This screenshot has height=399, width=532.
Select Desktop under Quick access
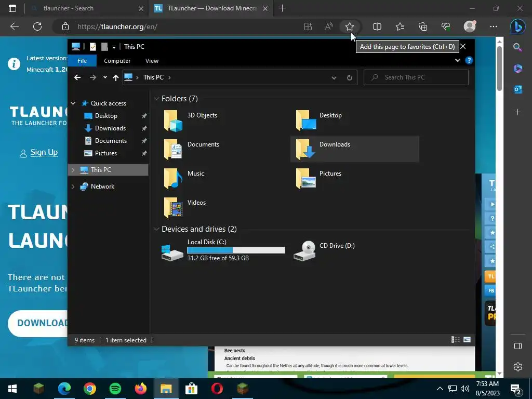pos(106,116)
